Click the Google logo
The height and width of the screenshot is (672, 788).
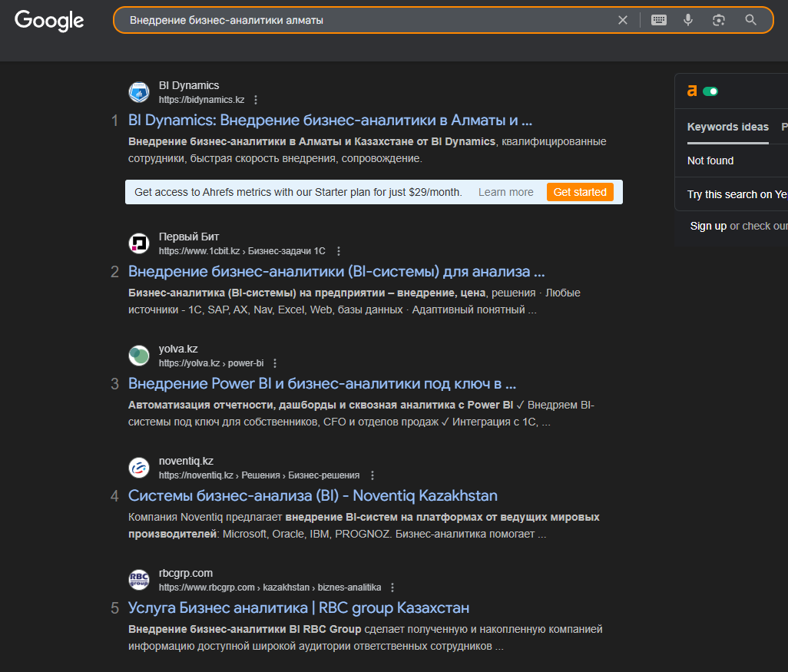point(49,21)
